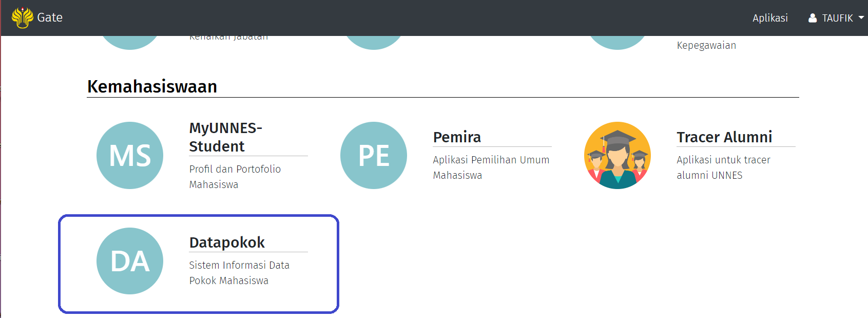
Task: Click the UNNES Gate logo icon
Action: point(22,17)
